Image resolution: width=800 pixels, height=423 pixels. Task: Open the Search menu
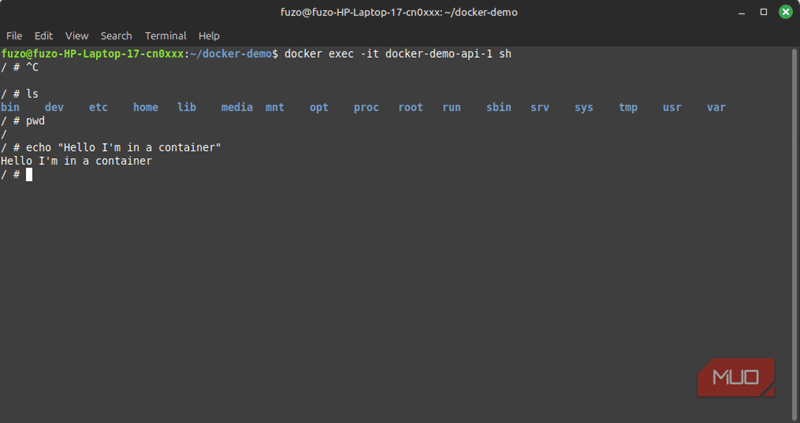pos(116,36)
